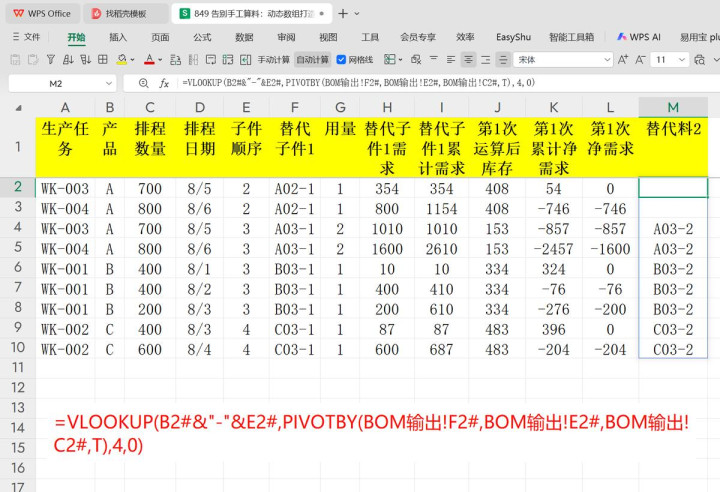This screenshot has height=492, width=720.
Task: Click inside the formula bar text
Action: [x=359, y=83]
